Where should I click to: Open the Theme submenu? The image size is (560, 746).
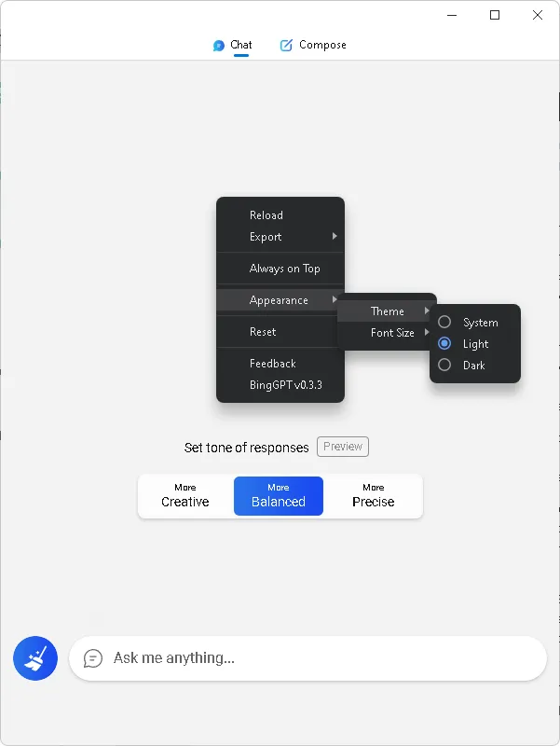tap(386, 311)
